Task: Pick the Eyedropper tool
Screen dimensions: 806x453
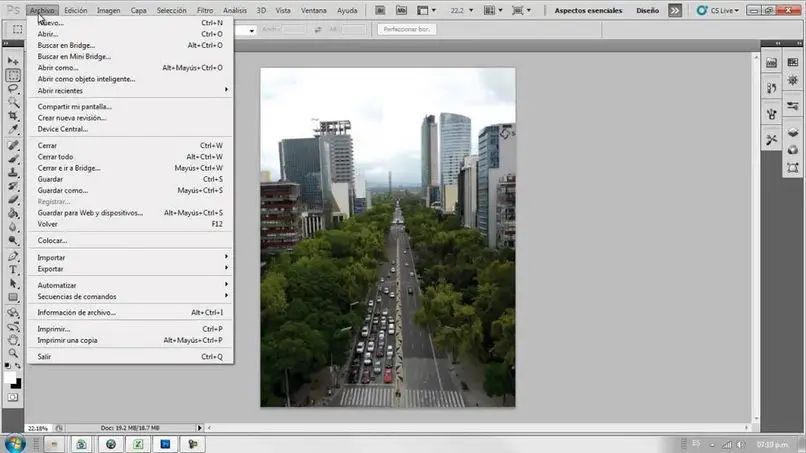Action: (14, 130)
